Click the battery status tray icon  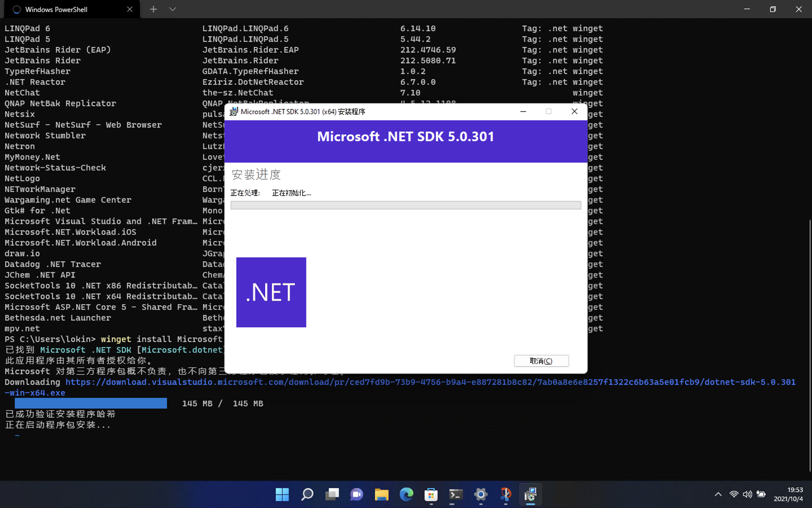point(761,494)
